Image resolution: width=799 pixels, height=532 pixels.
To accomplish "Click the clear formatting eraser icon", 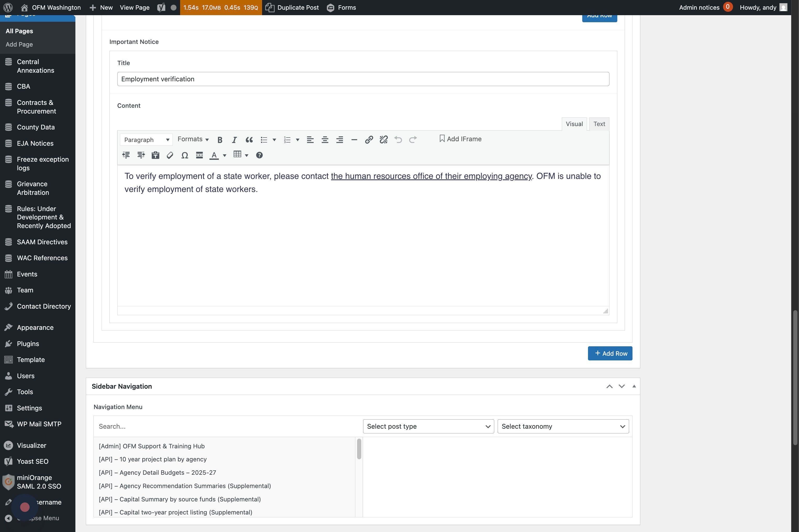I will pos(170,155).
